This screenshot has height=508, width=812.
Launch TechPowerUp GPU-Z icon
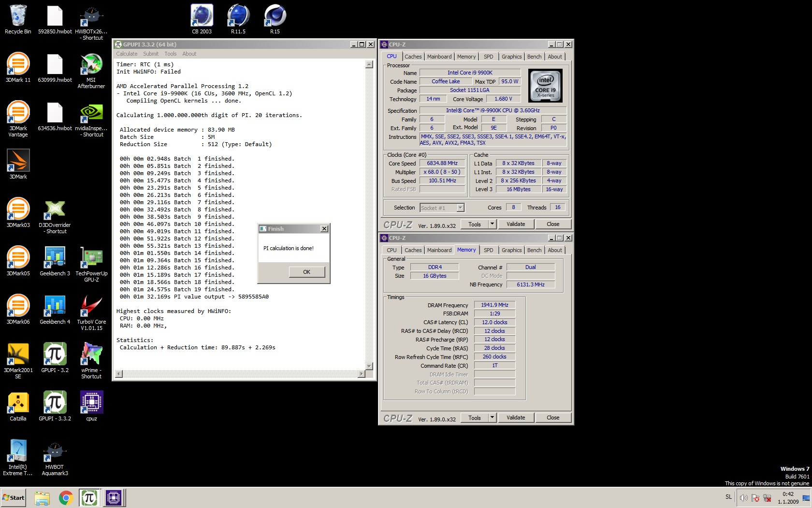pos(91,264)
